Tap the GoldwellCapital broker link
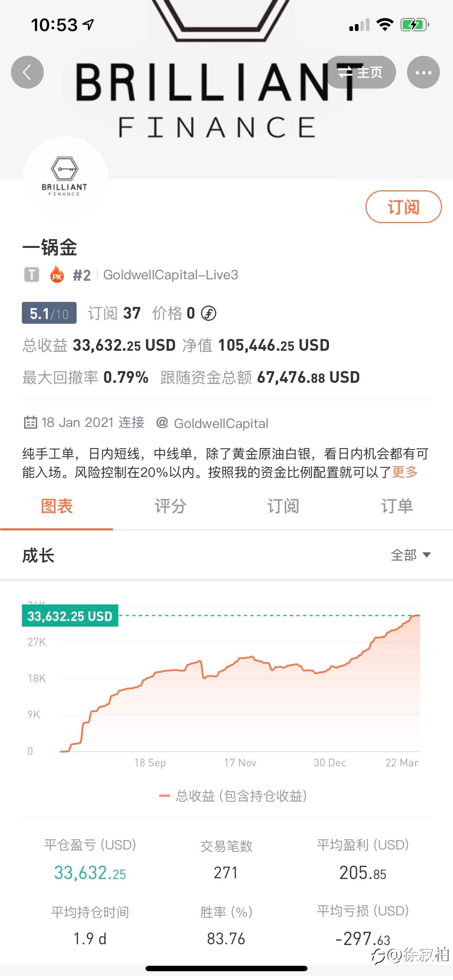The width and height of the screenshot is (453, 980). pyautogui.click(x=221, y=423)
